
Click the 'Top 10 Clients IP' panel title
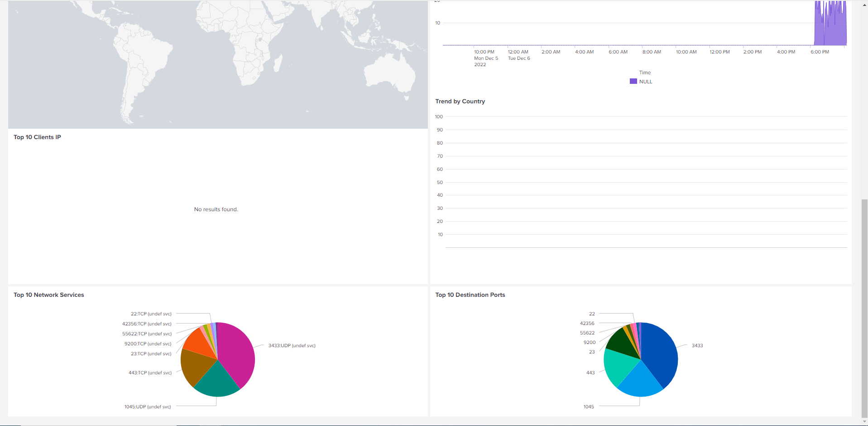(x=37, y=137)
